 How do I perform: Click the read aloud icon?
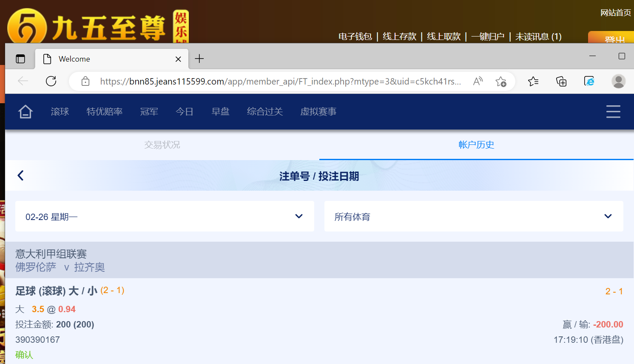pos(478,81)
